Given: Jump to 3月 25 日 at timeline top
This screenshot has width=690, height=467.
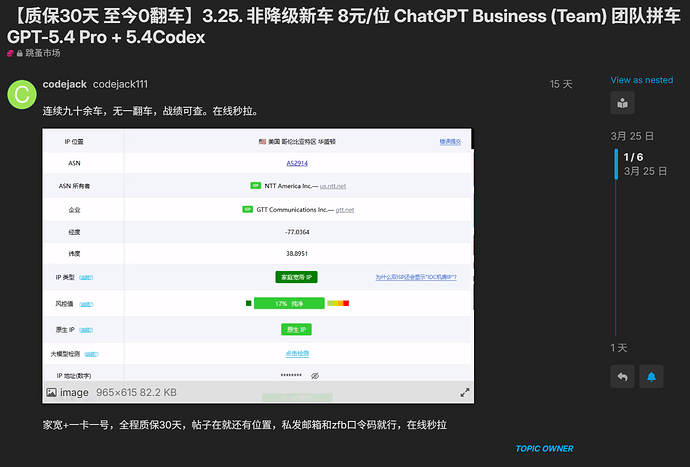Looking at the screenshot, I should [632, 136].
